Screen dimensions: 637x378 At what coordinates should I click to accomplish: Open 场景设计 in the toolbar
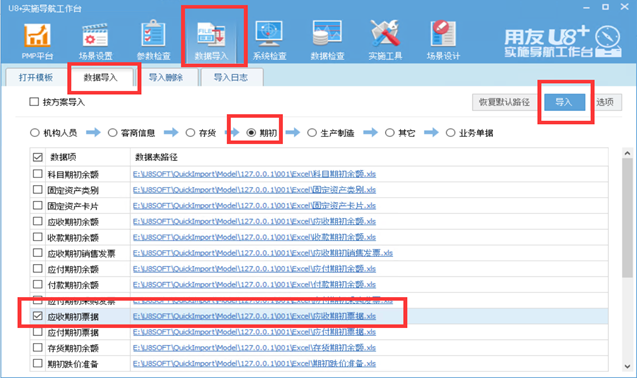click(x=443, y=41)
